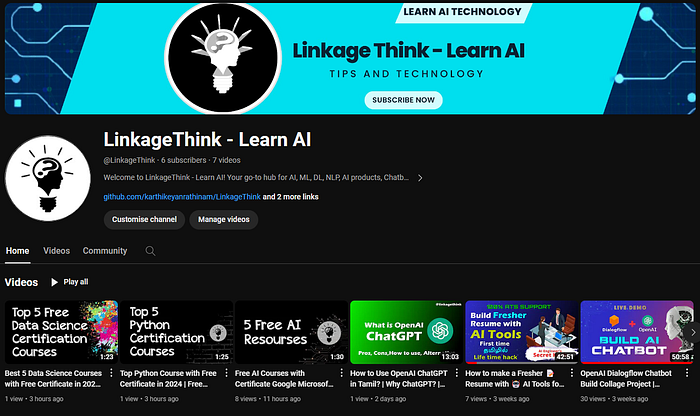Screen dimensions: 700x416
Task: Click the title 'Free AI Courses with Certificate Google Microsoft'
Action: 284,379
